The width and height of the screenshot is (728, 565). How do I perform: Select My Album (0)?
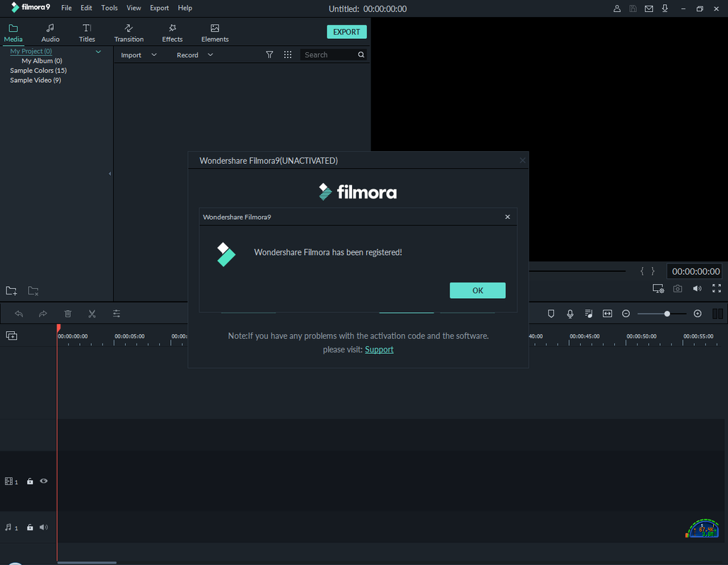[x=42, y=61]
